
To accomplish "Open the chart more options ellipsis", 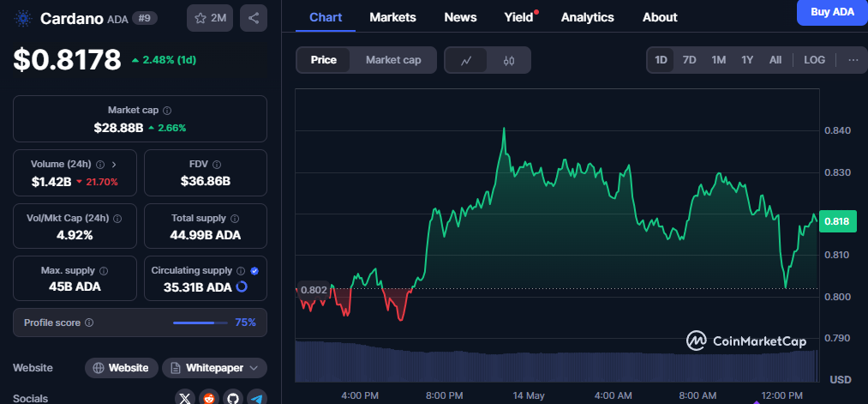I will coord(853,60).
